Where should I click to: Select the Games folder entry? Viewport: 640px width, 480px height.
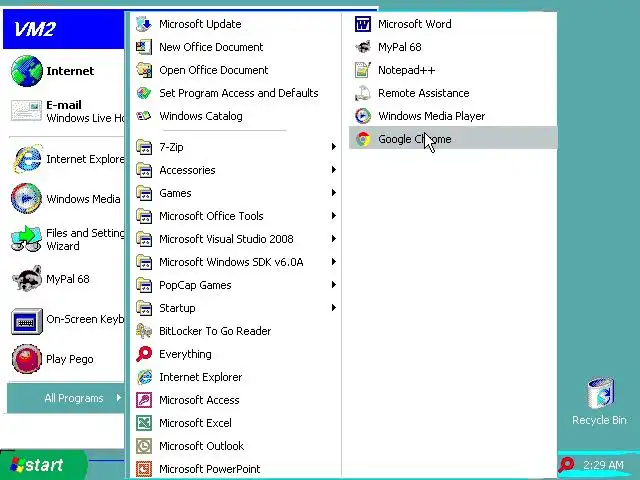[235, 193]
